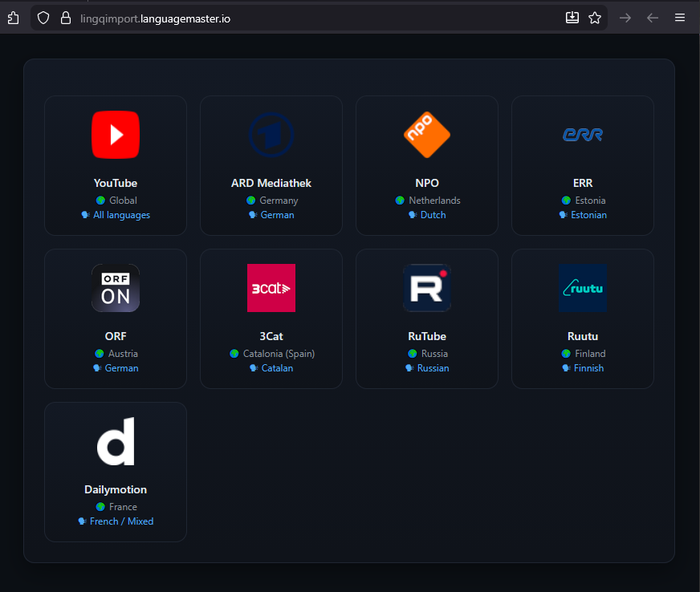Select the "Estonian" language label
Viewport: 700px width, 592px height.
588,215
